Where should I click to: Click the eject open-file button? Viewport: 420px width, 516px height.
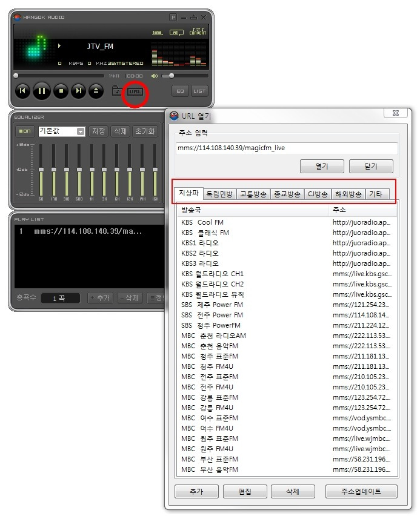96,91
